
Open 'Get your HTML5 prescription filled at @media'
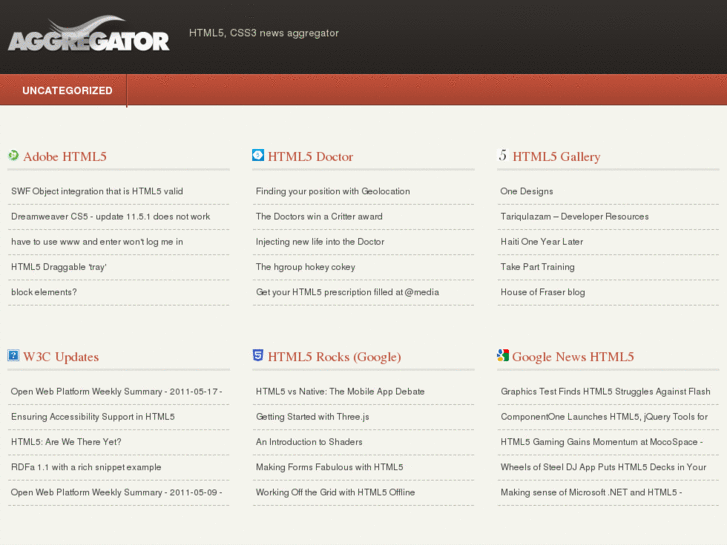(x=347, y=292)
